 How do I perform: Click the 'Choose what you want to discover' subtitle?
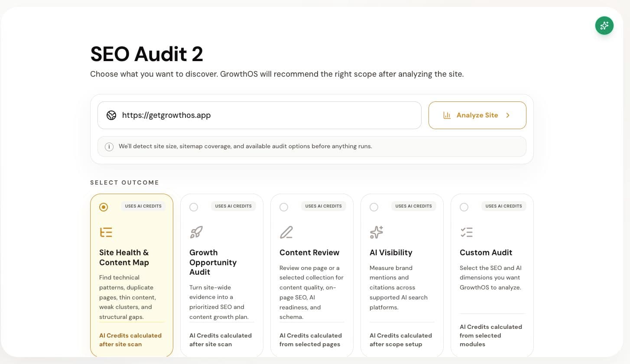pyautogui.click(x=277, y=74)
